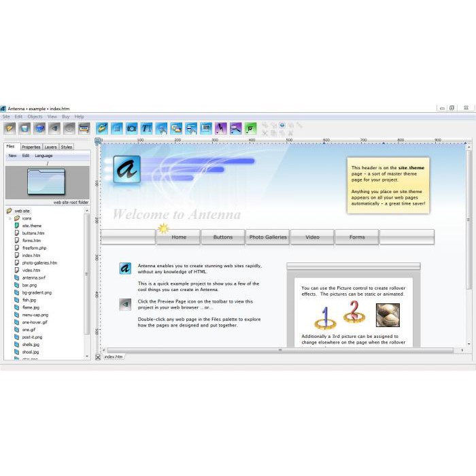Viewport: 476px width, 476px height.
Task: Open the Objects menu
Action: pos(35,117)
